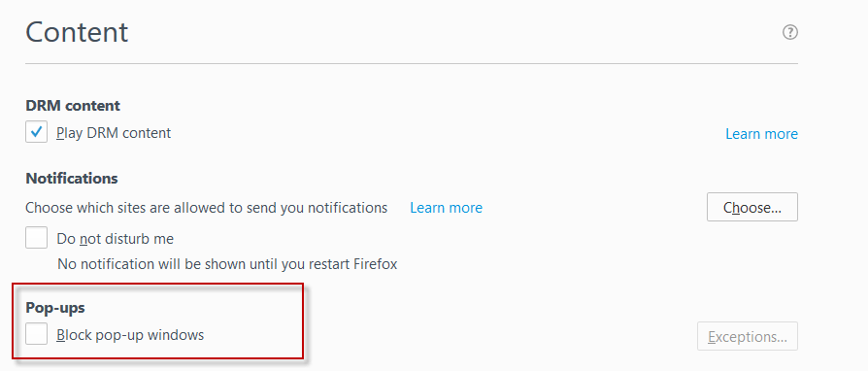
Task: Select the Content page heading
Action: (77, 31)
